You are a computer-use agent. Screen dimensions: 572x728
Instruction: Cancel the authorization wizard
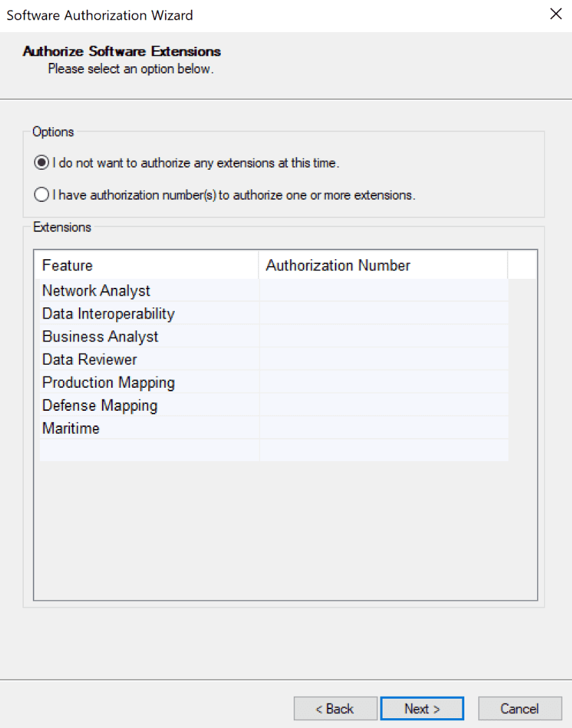pyautogui.click(x=520, y=708)
